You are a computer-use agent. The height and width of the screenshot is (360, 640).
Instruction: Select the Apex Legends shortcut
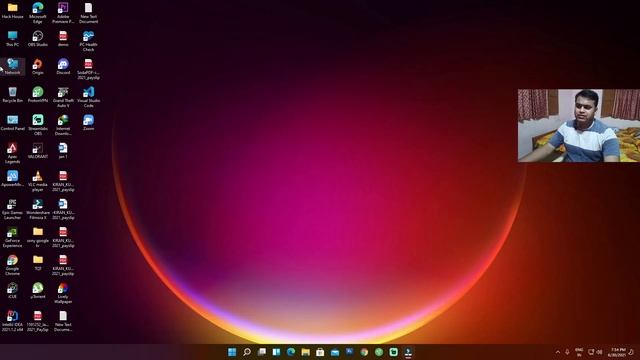(12, 153)
